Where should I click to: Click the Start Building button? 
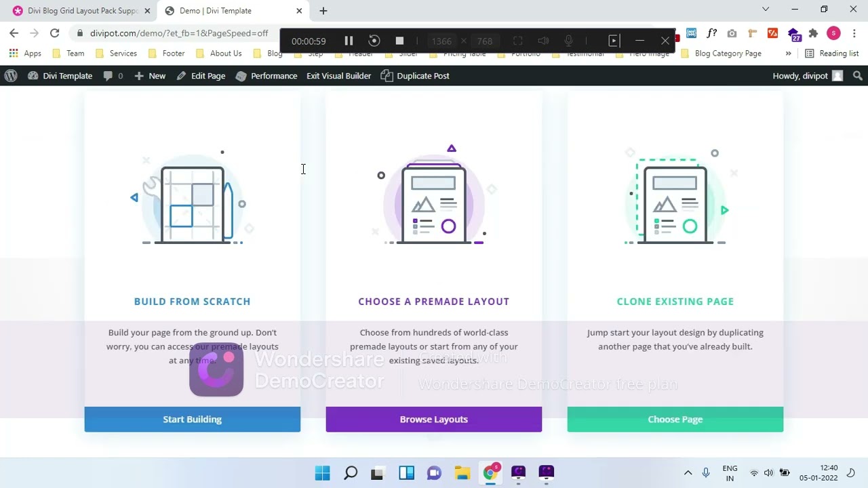(x=193, y=419)
